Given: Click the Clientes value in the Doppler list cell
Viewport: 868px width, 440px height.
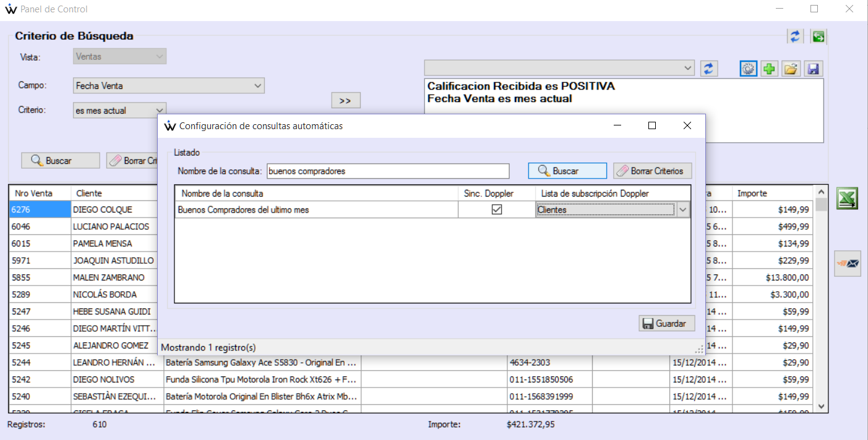Looking at the screenshot, I should pyautogui.click(x=606, y=210).
